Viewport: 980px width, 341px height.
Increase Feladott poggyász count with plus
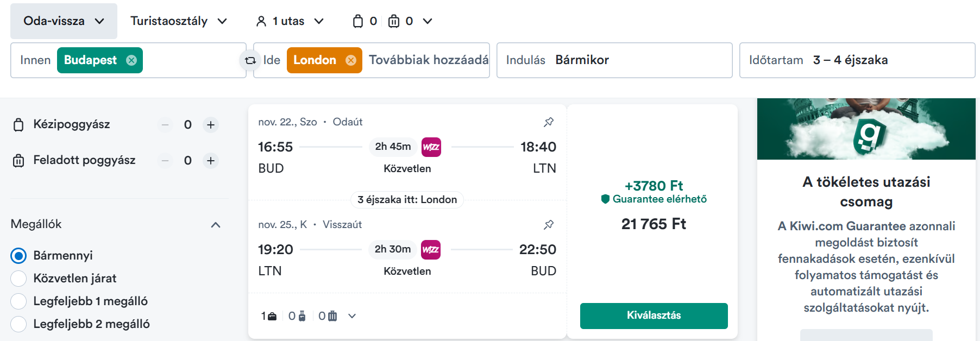pyautogui.click(x=211, y=161)
